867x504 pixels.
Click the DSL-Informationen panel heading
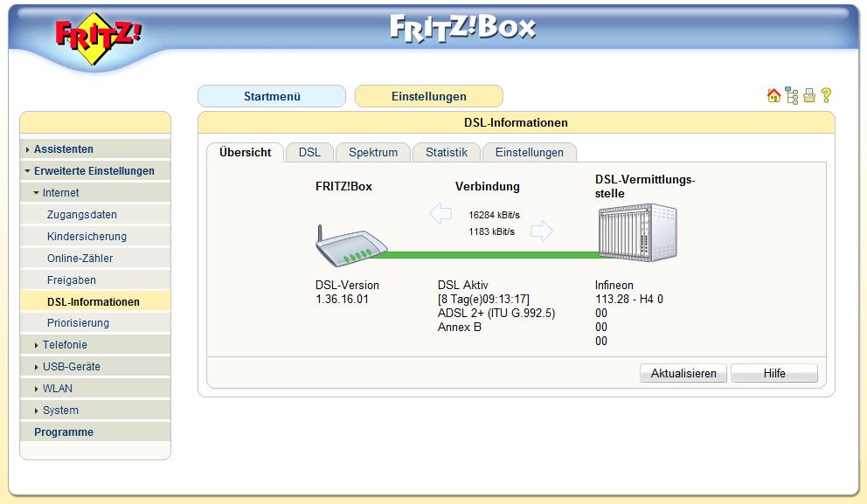pyautogui.click(x=516, y=122)
